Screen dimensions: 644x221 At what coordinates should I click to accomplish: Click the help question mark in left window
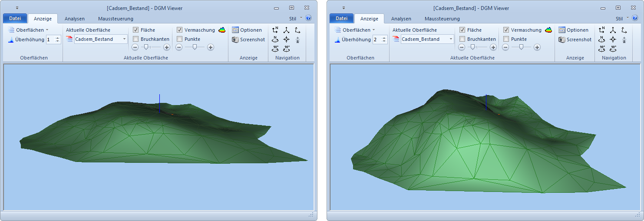coord(308,18)
